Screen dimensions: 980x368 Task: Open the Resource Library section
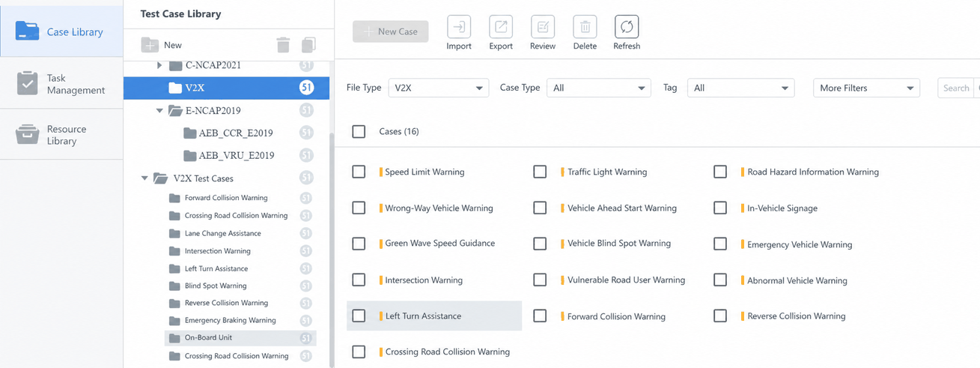pyautogui.click(x=61, y=134)
